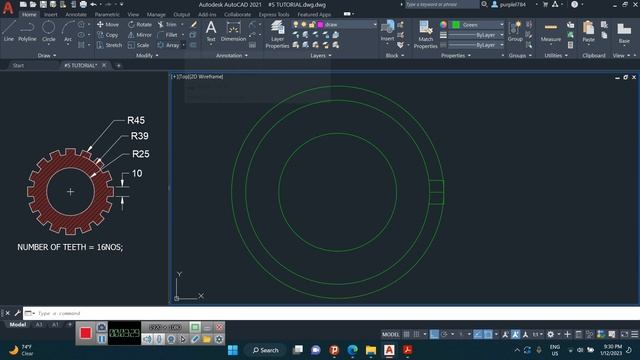Toggle layer on/off lightbulb icon

tap(296, 24)
